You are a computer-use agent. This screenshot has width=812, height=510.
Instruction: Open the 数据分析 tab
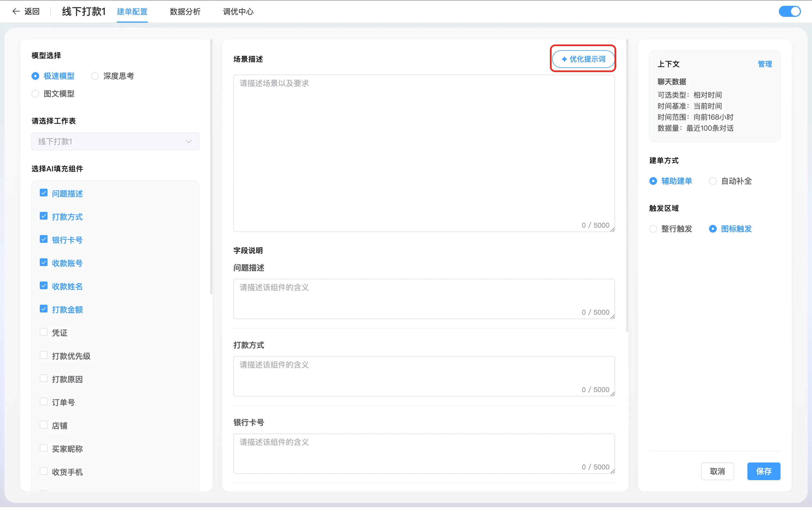point(185,12)
